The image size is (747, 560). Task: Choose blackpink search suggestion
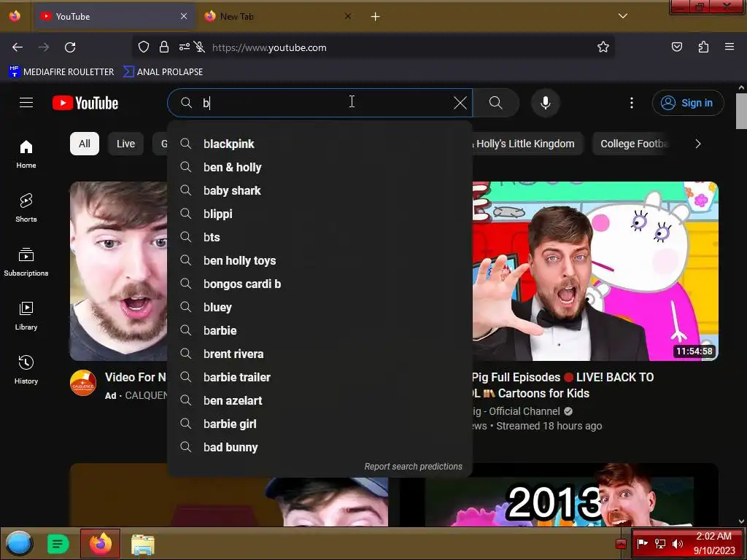[x=320, y=144]
